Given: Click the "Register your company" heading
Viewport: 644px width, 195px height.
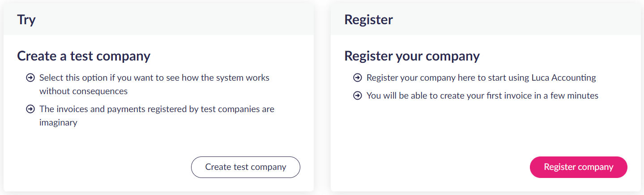Looking at the screenshot, I should pyautogui.click(x=412, y=56).
